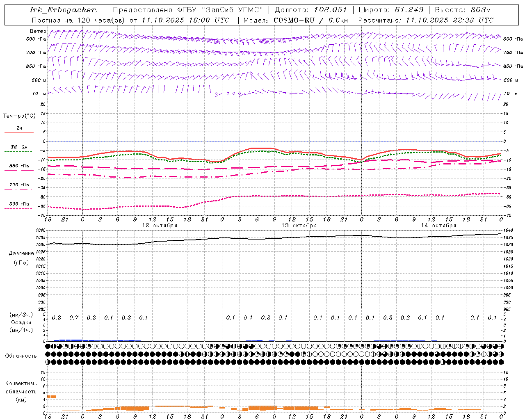The height and width of the screenshot is (420, 525).
Task: Select the 'Широта: 61.249' latitude value
Action: coord(391,10)
